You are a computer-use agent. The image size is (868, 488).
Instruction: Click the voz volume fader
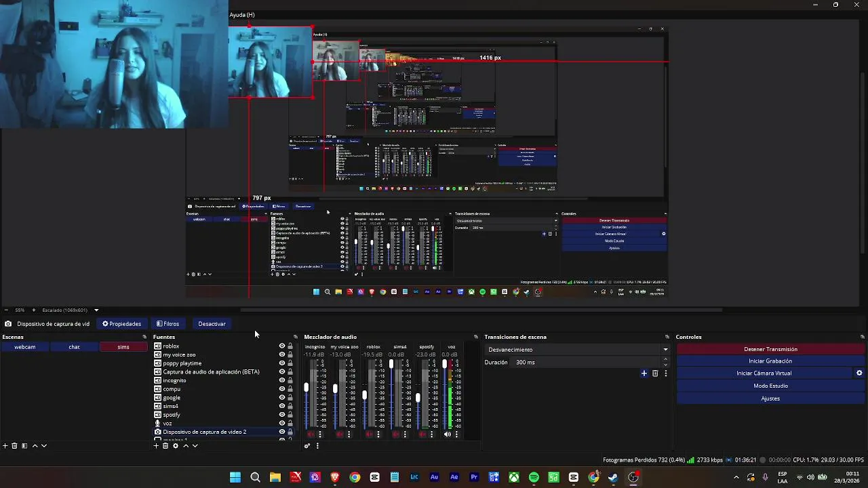445,365
